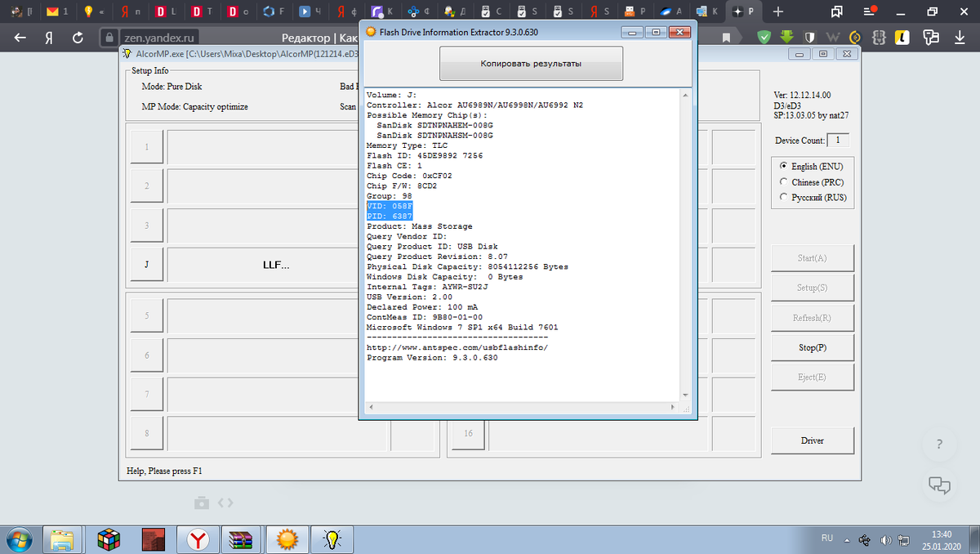The image size is (980, 554).
Task: Click the Eject(E) button in AlcorMP
Action: point(813,378)
